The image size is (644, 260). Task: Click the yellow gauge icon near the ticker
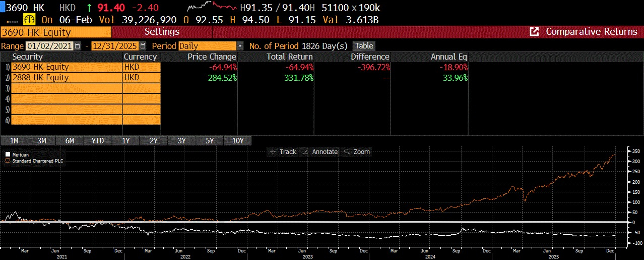tap(30, 19)
